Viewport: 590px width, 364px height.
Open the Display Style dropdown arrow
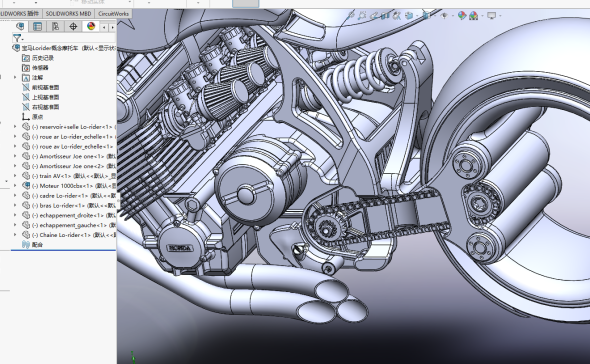pos(435,15)
